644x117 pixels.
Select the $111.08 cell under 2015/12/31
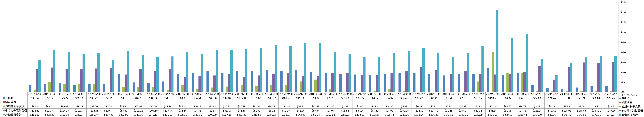301,98
